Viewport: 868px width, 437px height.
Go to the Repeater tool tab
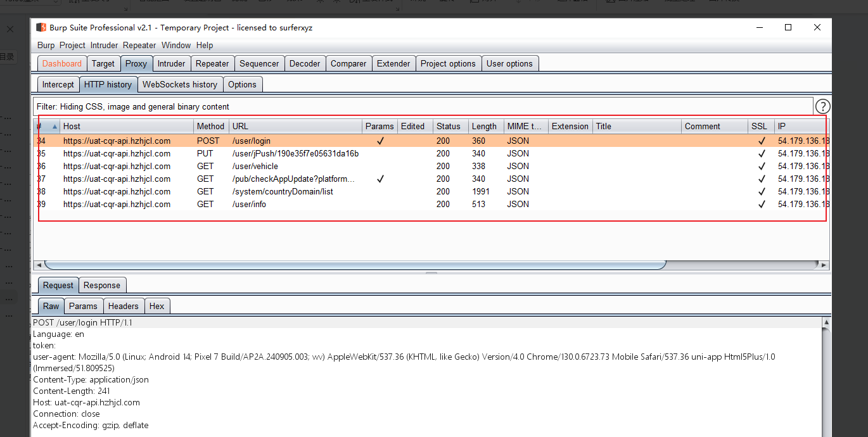(x=212, y=63)
